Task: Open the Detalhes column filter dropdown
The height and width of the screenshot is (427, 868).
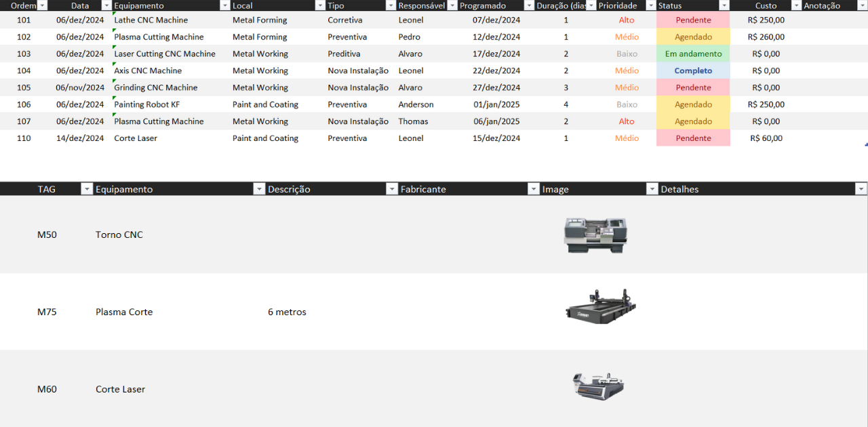Action: (861, 189)
